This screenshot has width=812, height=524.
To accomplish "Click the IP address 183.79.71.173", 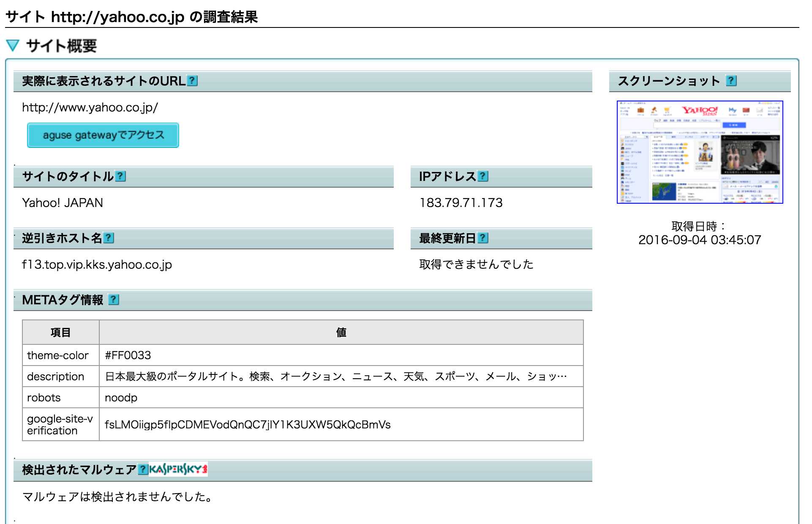I will click(x=461, y=203).
